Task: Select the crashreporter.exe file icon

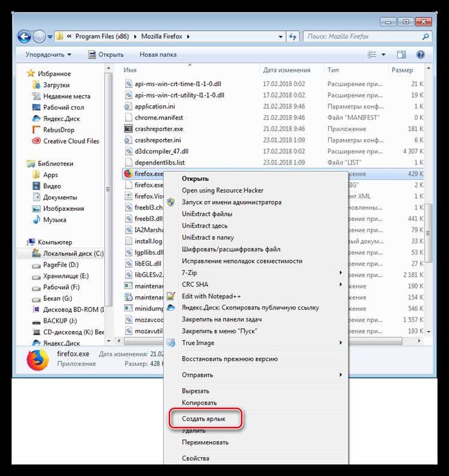Action: (x=129, y=129)
